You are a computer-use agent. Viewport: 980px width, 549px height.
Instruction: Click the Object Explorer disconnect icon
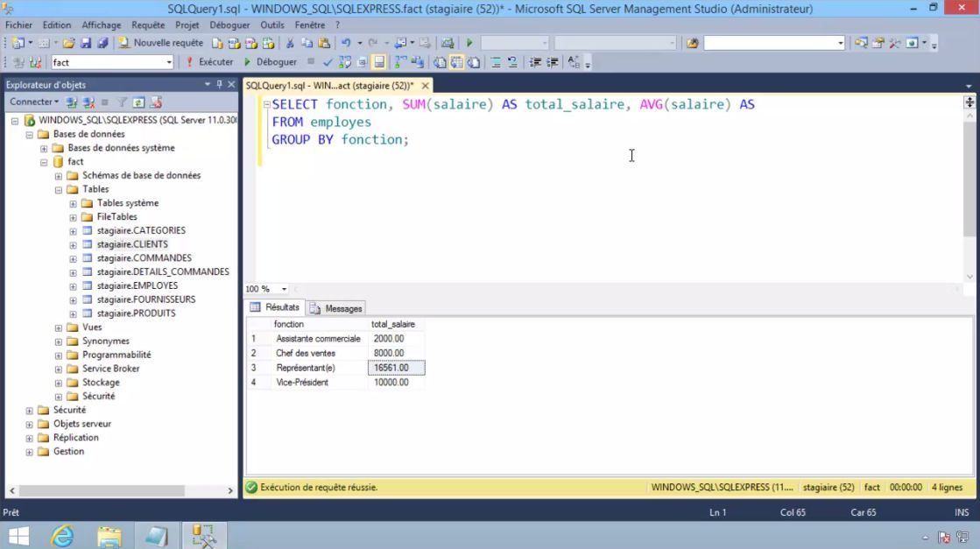pyautogui.click(x=88, y=102)
